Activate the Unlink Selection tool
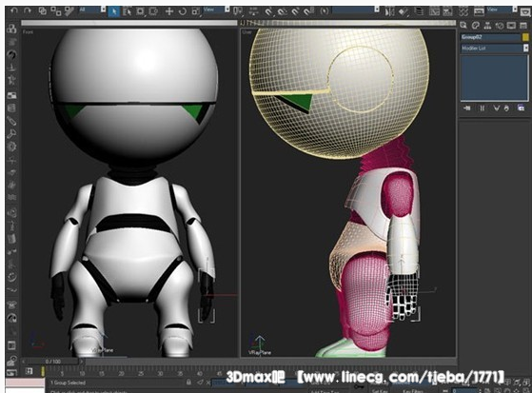 tap(56, 11)
